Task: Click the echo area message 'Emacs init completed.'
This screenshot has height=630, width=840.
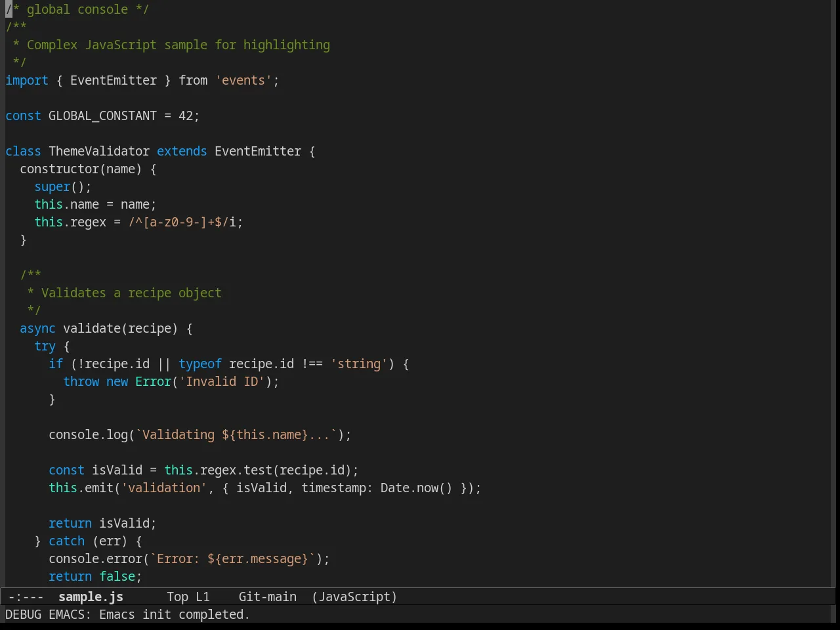Action: point(175,614)
